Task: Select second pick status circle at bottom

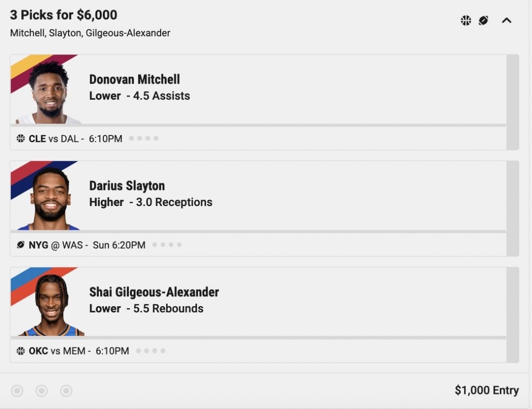Action: (x=42, y=391)
